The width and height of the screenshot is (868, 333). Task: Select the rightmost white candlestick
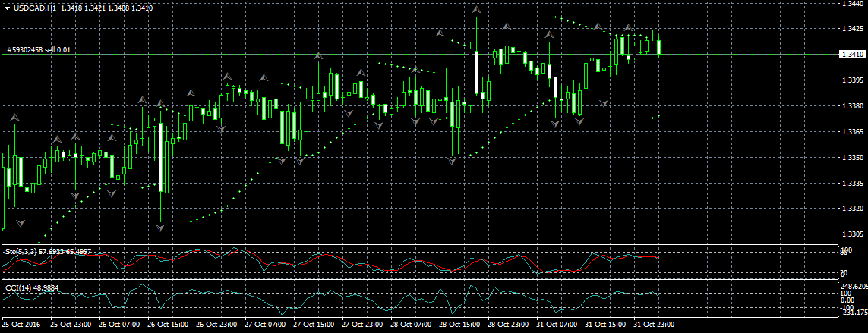coord(659,47)
